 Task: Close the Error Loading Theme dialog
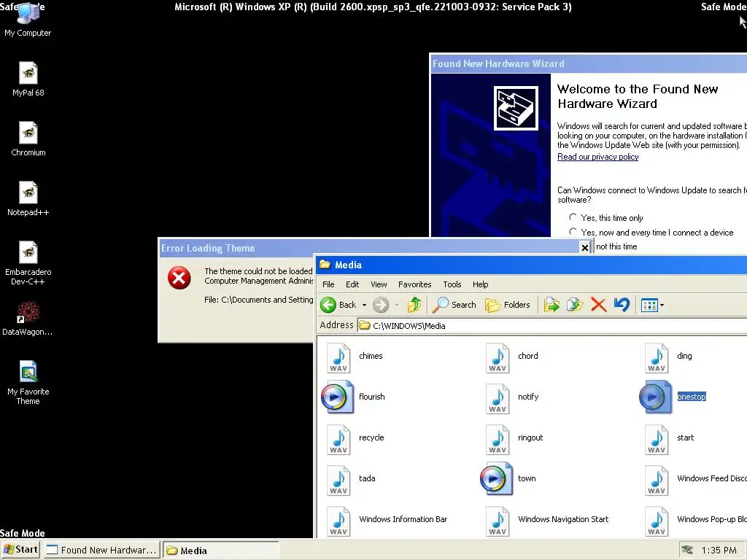[x=584, y=247]
